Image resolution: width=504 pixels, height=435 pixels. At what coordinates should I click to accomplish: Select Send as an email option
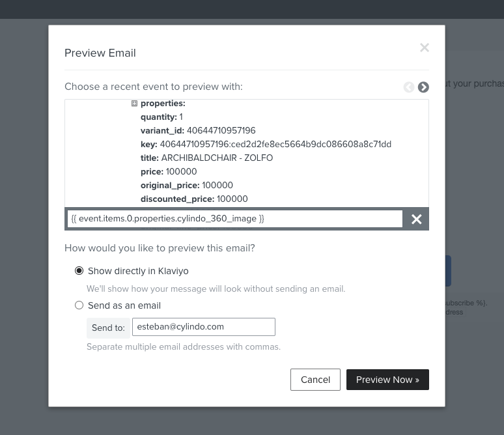point(79,305)
